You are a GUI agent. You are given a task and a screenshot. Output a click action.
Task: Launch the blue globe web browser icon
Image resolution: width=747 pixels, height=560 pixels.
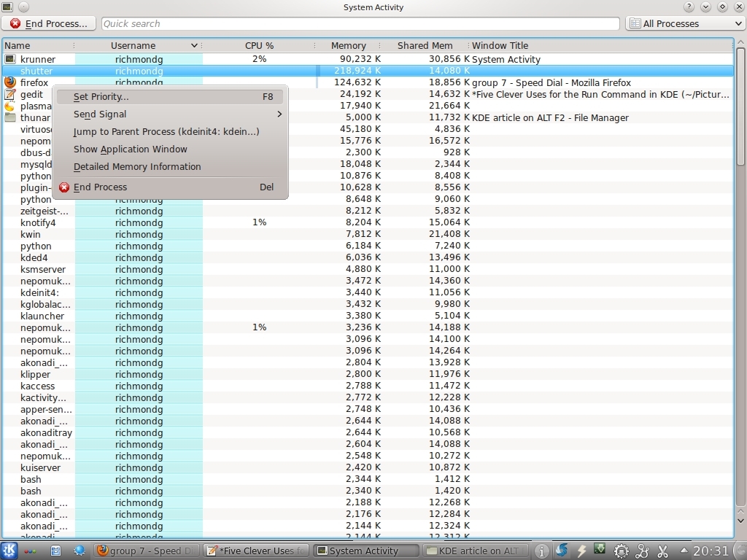click(x=79, y=551)
